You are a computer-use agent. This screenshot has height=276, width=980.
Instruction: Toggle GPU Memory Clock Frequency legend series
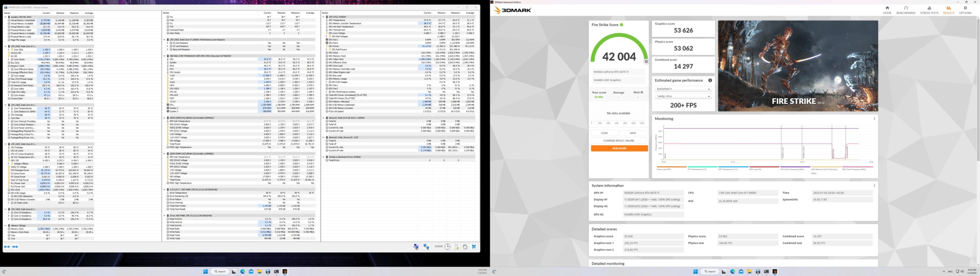coord(826,170)
